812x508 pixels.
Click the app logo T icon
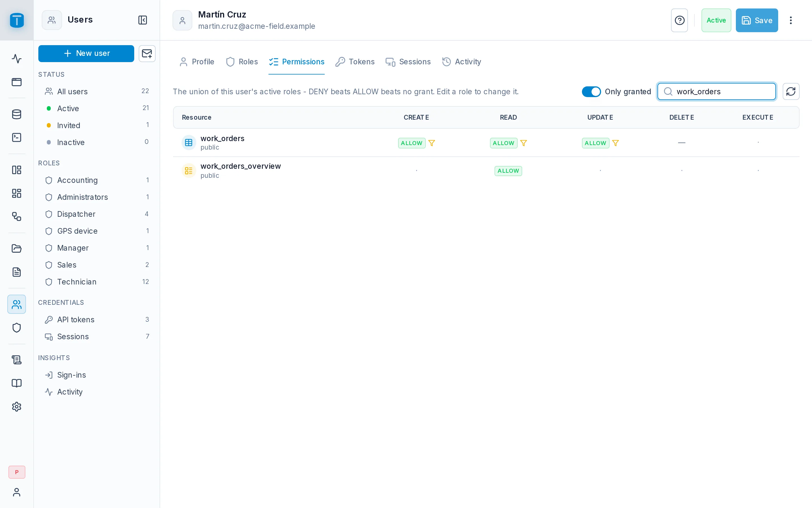pyautogui.click(x=17, y=20)
